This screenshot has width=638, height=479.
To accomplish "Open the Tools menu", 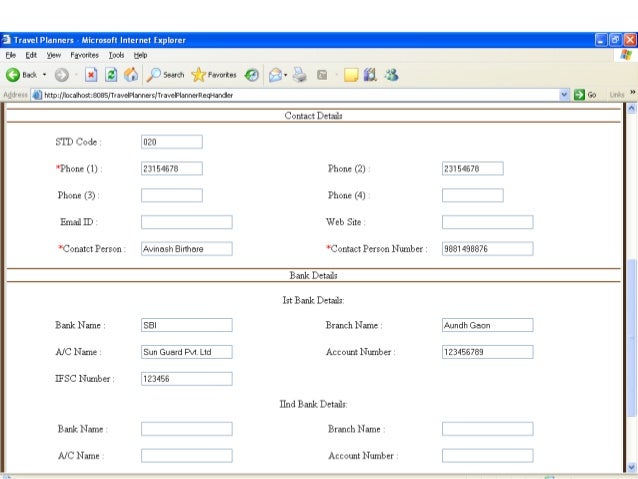I will click(116, 54).
